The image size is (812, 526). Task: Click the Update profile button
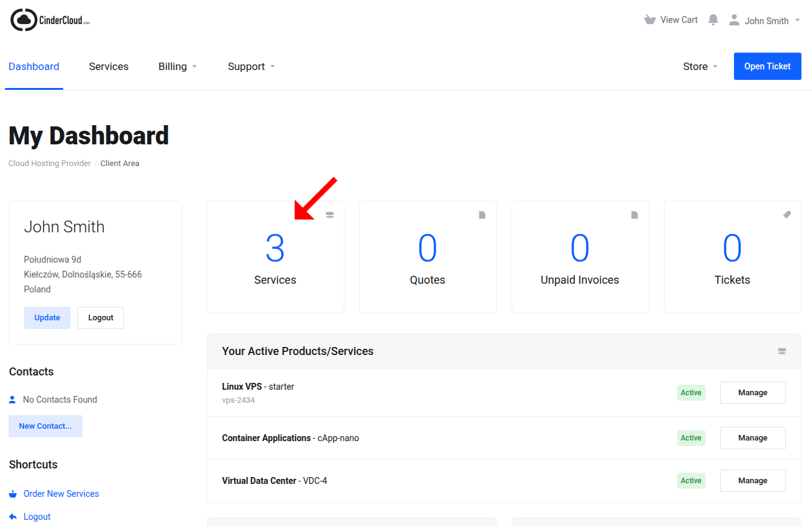coord(47,318)
